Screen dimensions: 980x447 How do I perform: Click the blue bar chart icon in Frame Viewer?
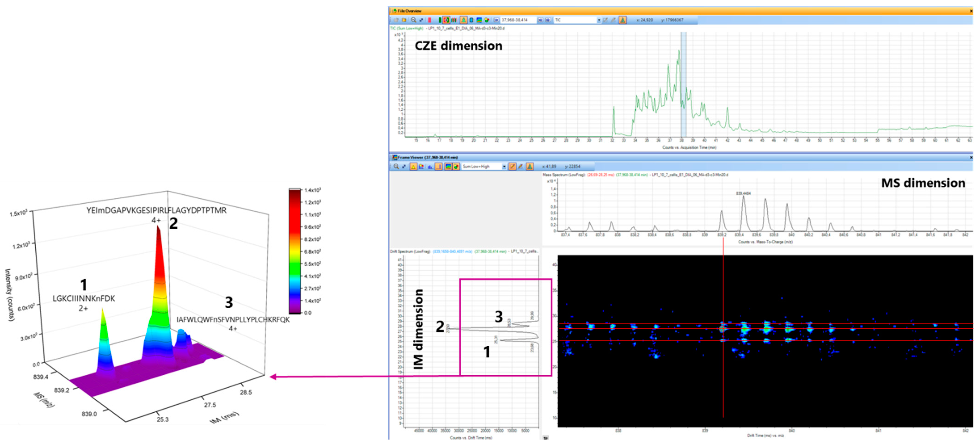pyautogui.click(x=430, y=166)
